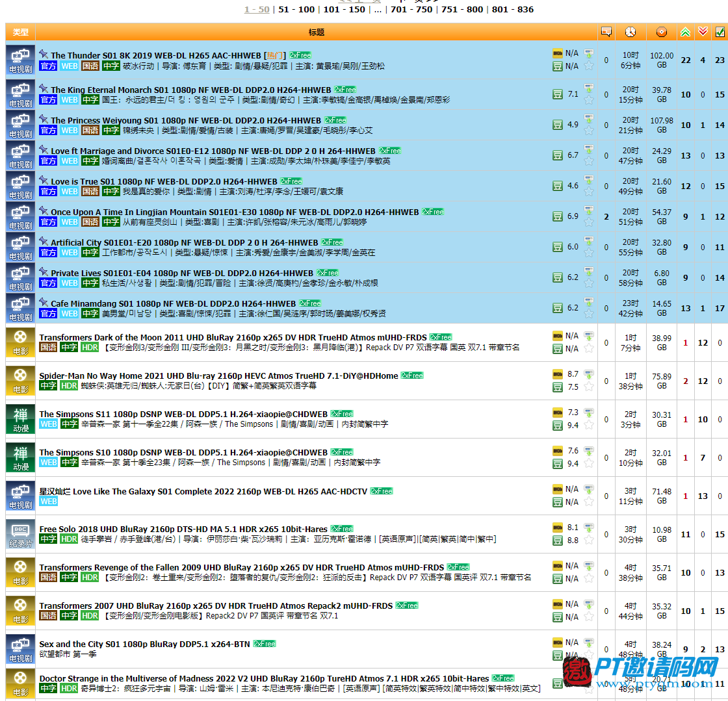728x701 pixels.
Task: Select size 75.89 GB of Spider-Man
Action: pyautogui.click(x=662, y=381)
